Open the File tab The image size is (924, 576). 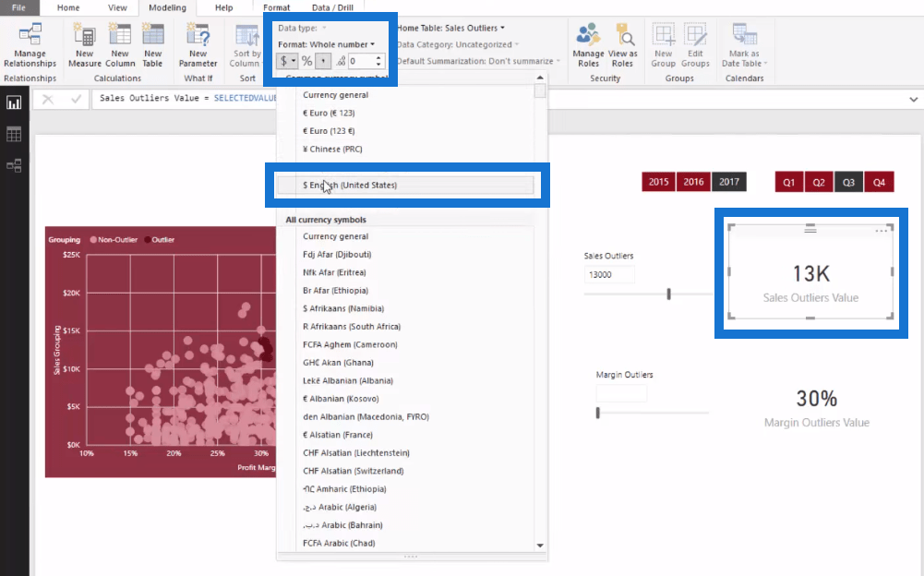pos(18,7)
